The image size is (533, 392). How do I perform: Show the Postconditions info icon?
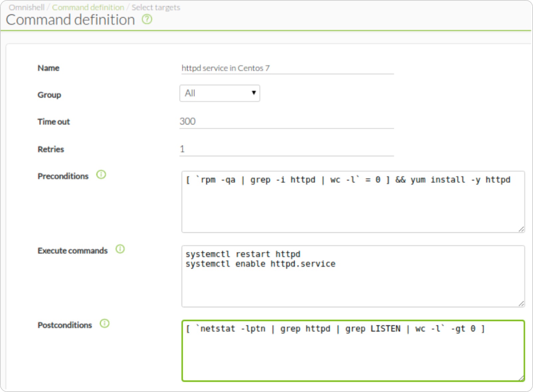coord(104,323)
